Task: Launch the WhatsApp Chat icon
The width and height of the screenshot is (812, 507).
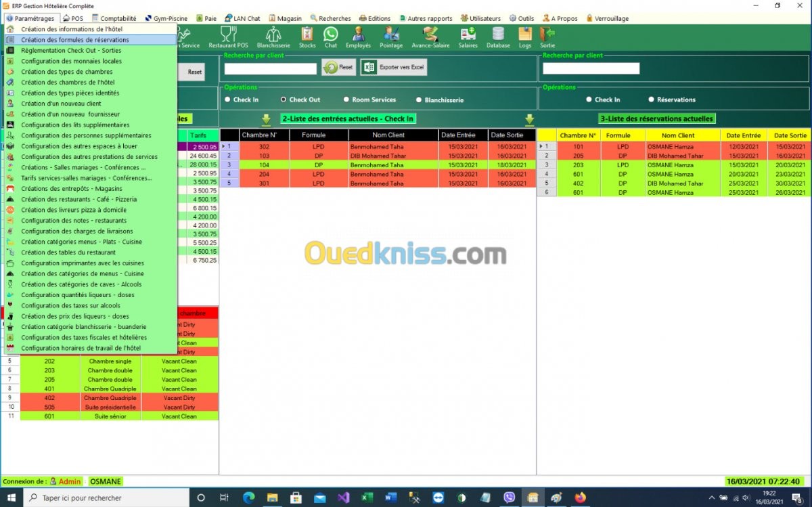Action: coord(330,37)
